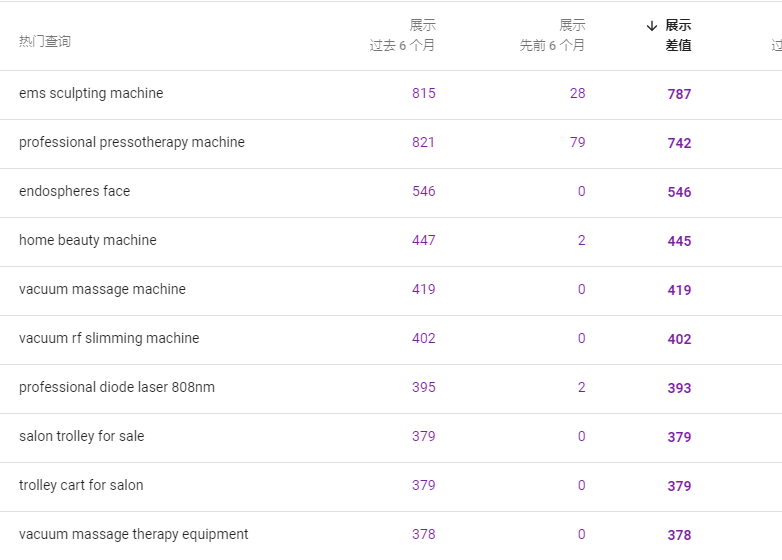Open the ems sculpting machine query
782x560 pixels.
[x=91, y=93]
